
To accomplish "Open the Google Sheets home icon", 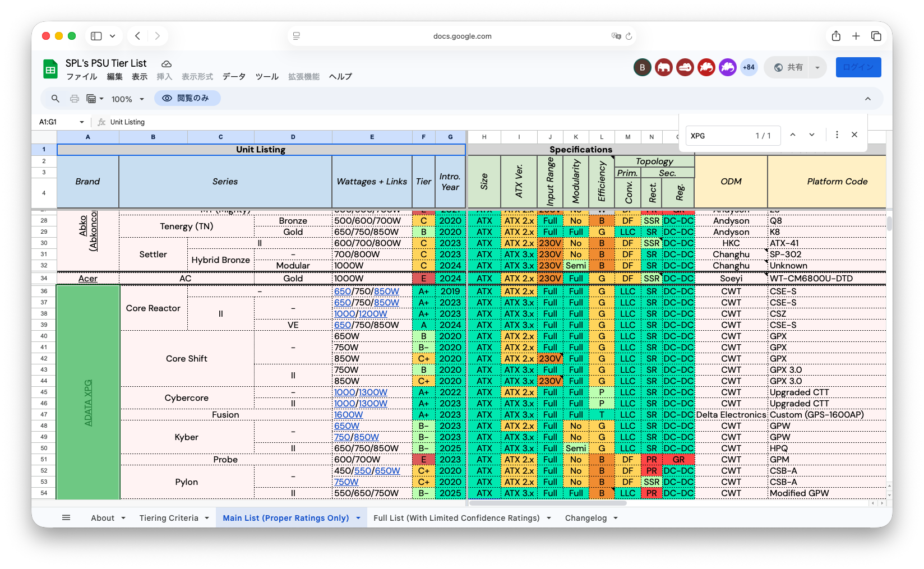I will point(50,70).
